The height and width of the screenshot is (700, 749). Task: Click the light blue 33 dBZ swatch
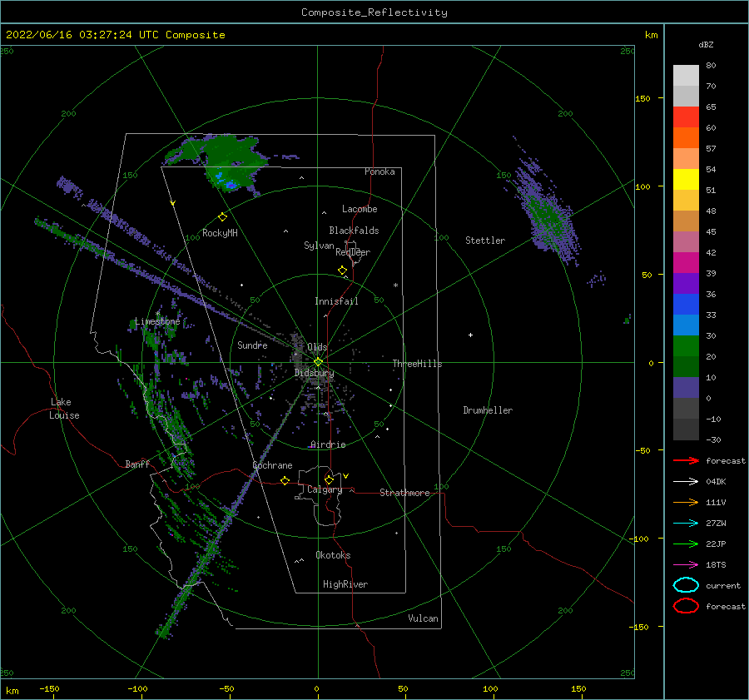pyautogui.click(x=686, y=325)
